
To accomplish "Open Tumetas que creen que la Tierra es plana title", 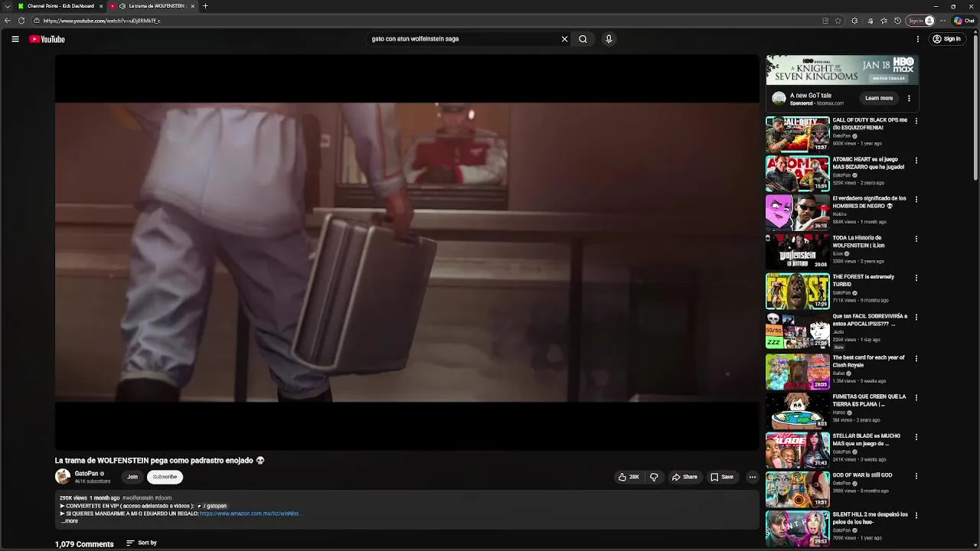I will [x=869, y=400].
